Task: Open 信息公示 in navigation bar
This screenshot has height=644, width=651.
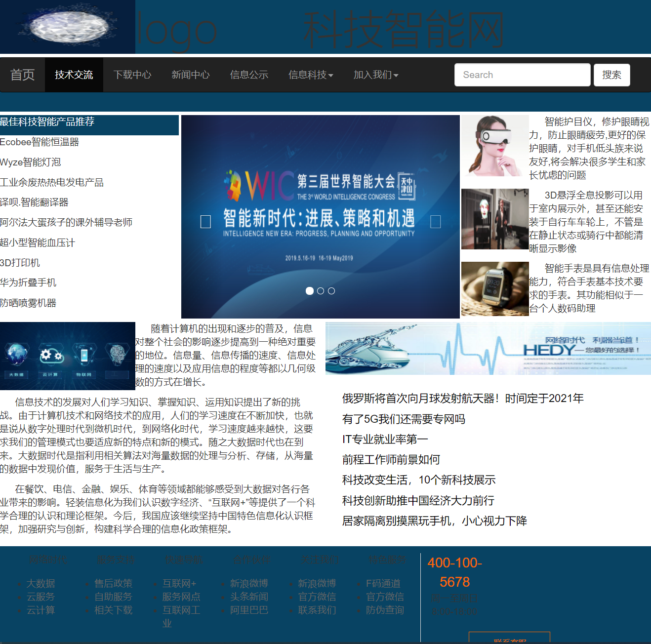Action: pyautogui.click(x=249, y=75)
